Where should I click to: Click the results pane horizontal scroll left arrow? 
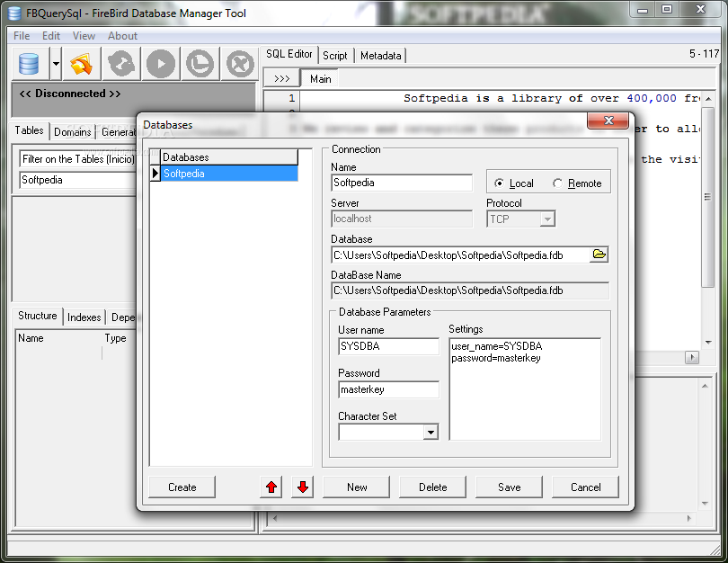tap(275, 518)
